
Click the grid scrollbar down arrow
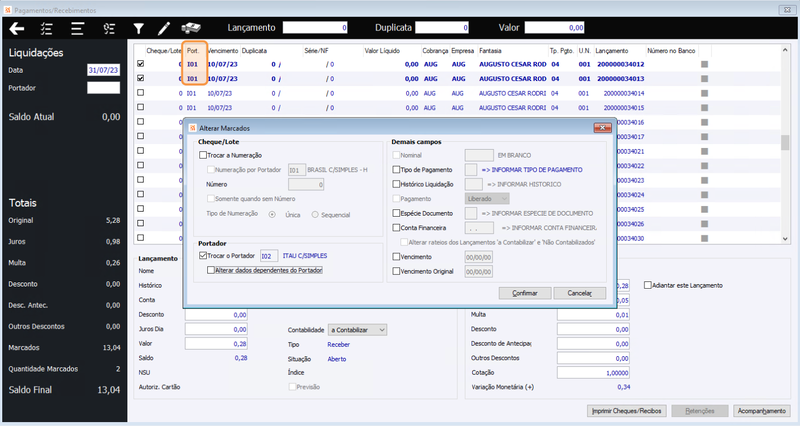(x=785, y=238)
